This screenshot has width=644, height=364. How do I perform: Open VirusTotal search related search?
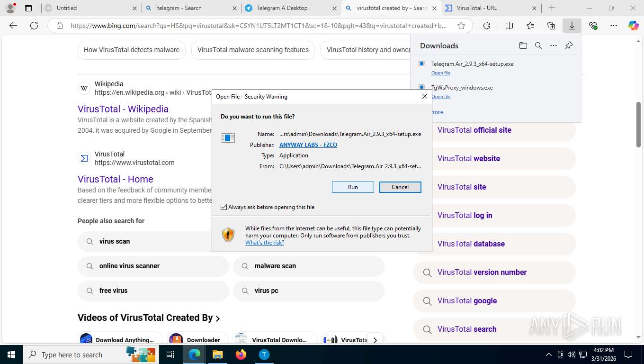click(495, 329)
